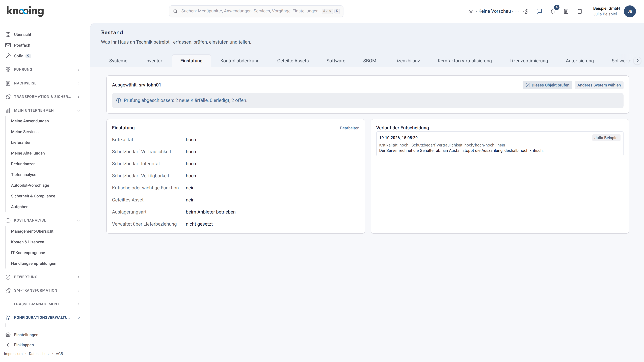Viewport: 644px width, 362px height.
Task: Collapse the KONFIGURATIONSVERWALTU… section
Action: [43, 318]
